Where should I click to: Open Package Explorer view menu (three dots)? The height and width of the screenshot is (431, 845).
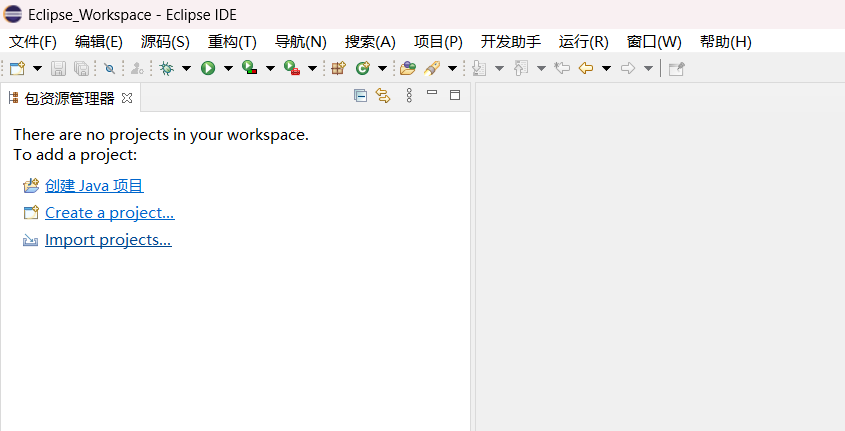(x=410, y=96)
